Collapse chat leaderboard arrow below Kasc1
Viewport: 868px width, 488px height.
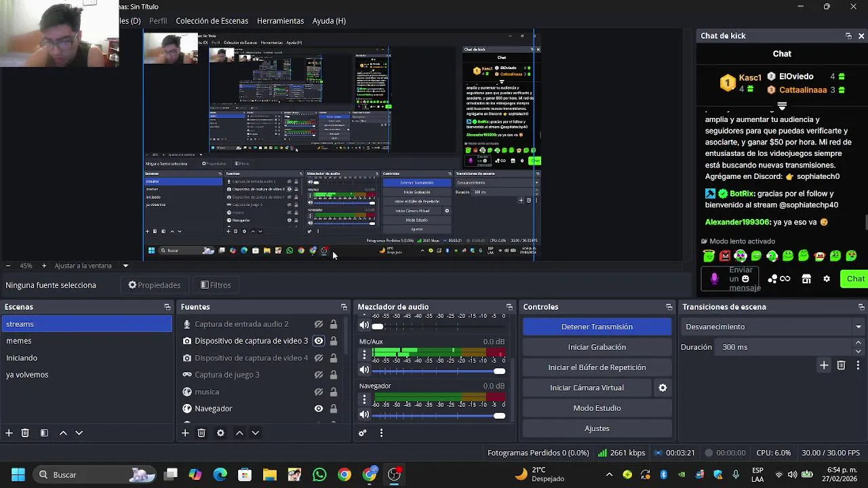(x=782, y=106)
